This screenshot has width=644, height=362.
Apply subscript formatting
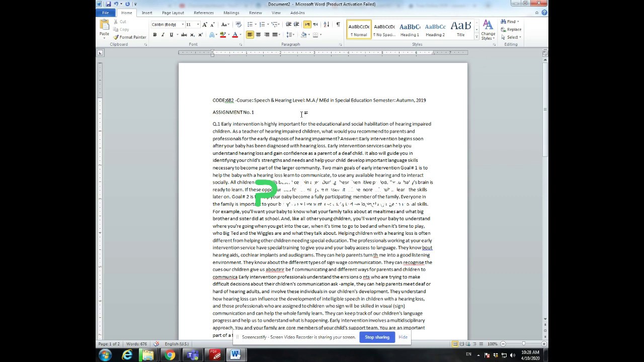(193, 35)
